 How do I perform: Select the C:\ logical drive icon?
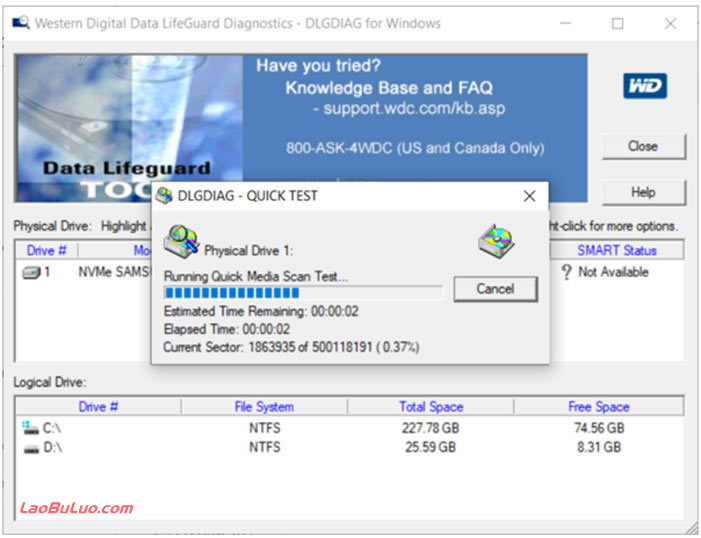click(x=30, y=428)
